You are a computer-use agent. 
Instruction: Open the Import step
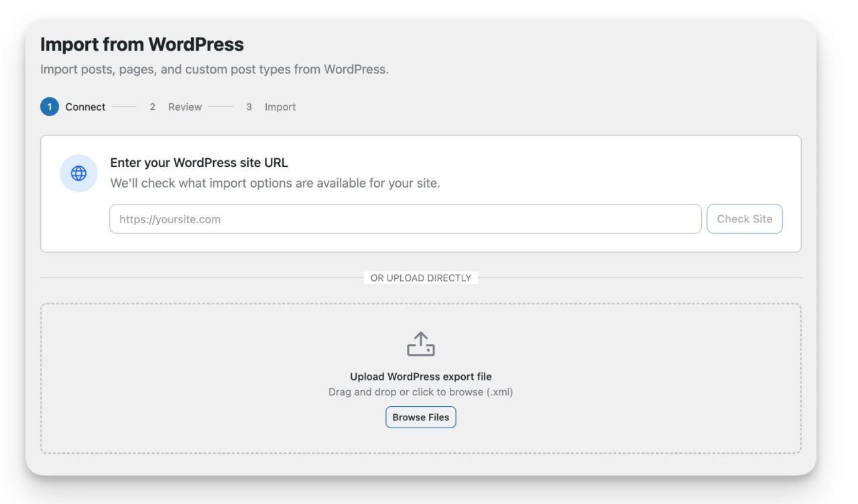tap(281, 107)
